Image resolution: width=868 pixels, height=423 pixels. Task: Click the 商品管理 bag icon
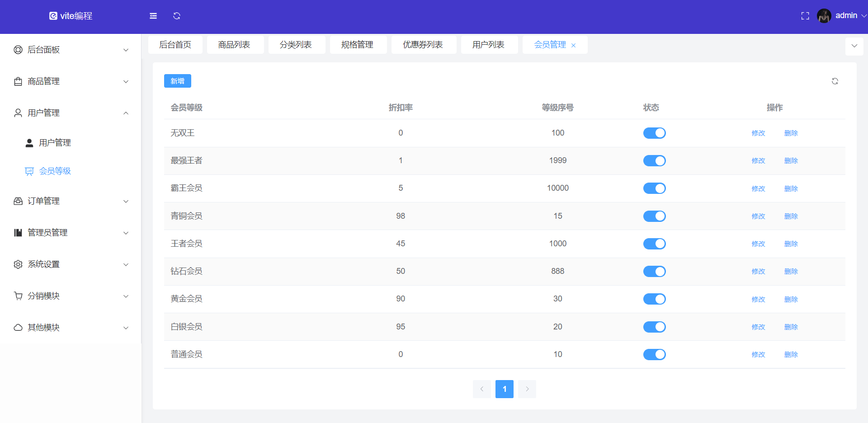[x=18, y=81]
